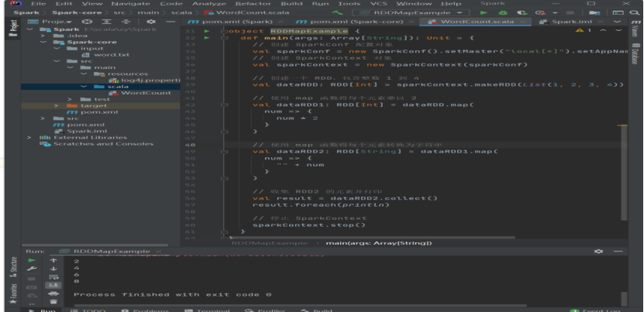Open the VCS menu
The height and width of the screenshot is (312, 644).
pyautogui.click(x=378, y=4)
